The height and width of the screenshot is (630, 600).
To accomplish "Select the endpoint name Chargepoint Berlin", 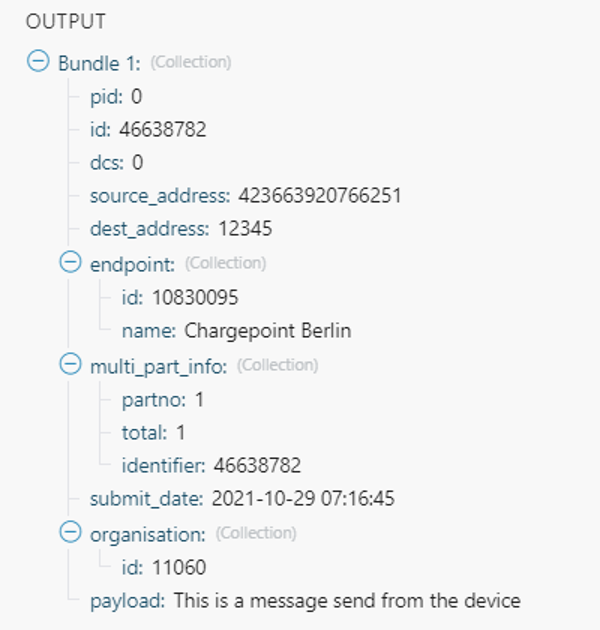I will coord(268,331).
